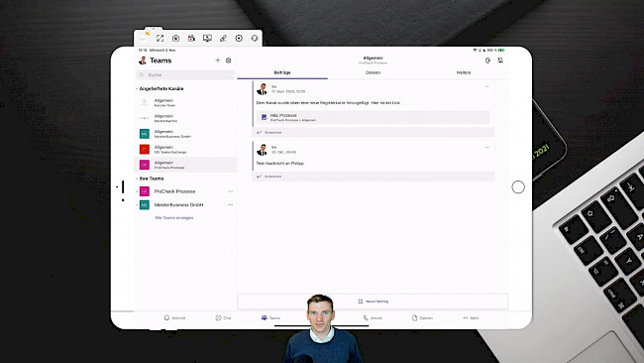Image resolution: width=644 pixels, height=363 pixels.
Task: Open Mehr in the bottom bar
Action: pyautogui.click(x=471, y=317)
